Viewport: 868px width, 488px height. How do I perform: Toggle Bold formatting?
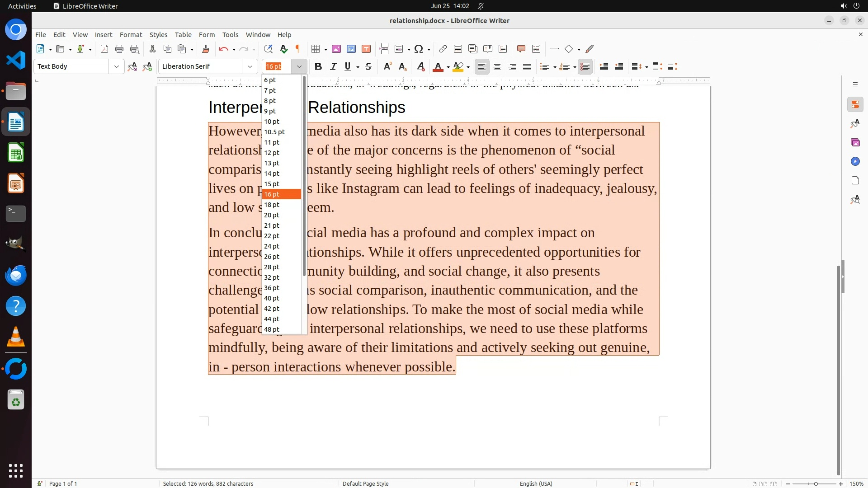click(318, 66)
